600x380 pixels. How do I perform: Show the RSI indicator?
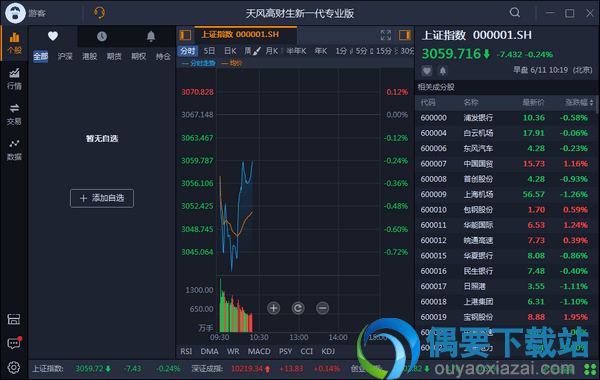[186, 351]
